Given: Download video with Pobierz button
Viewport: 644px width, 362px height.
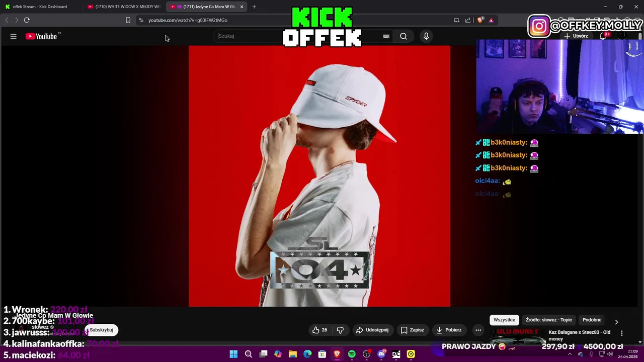Looking at the screenshot, I should (x=449, y=330).
